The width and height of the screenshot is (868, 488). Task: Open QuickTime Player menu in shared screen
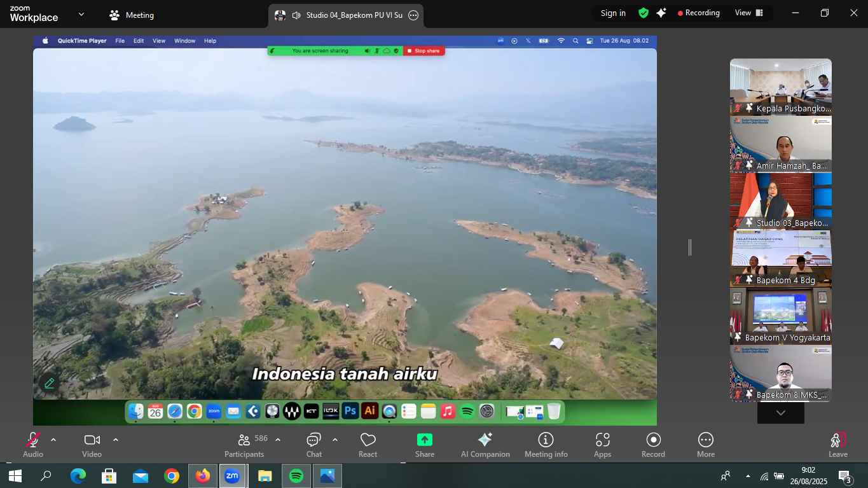pos(82,41)
